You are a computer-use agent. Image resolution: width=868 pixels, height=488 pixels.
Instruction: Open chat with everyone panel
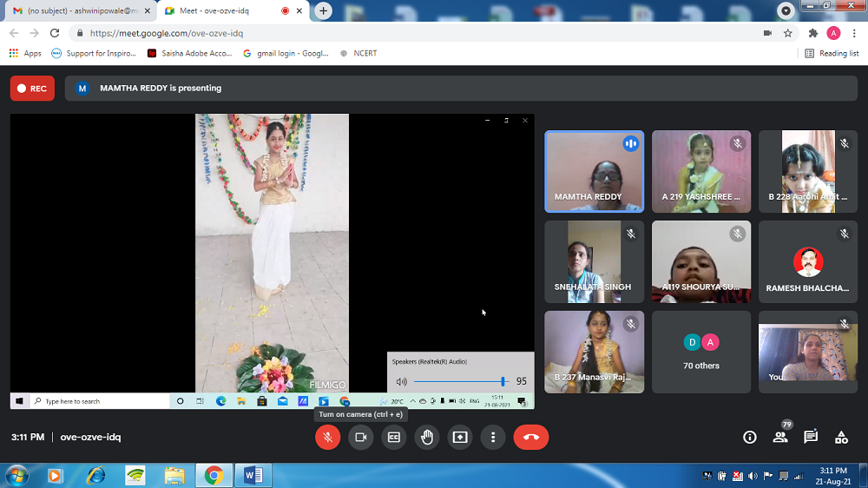811,437
